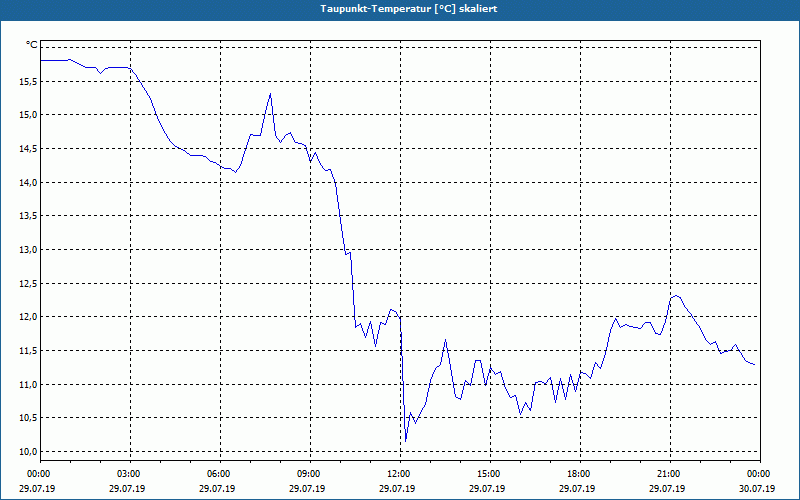
Task: Click the y-axis value "10,5"
Action: tap(30, 418)
